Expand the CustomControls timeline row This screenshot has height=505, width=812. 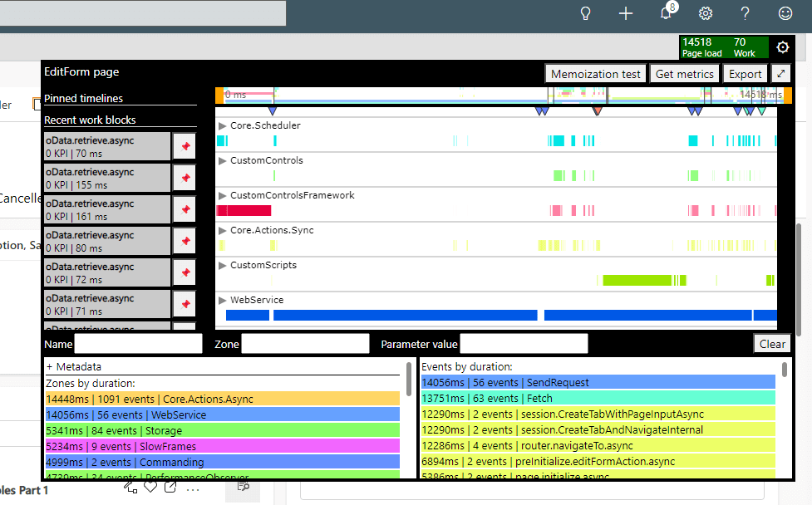coord(222,161)
